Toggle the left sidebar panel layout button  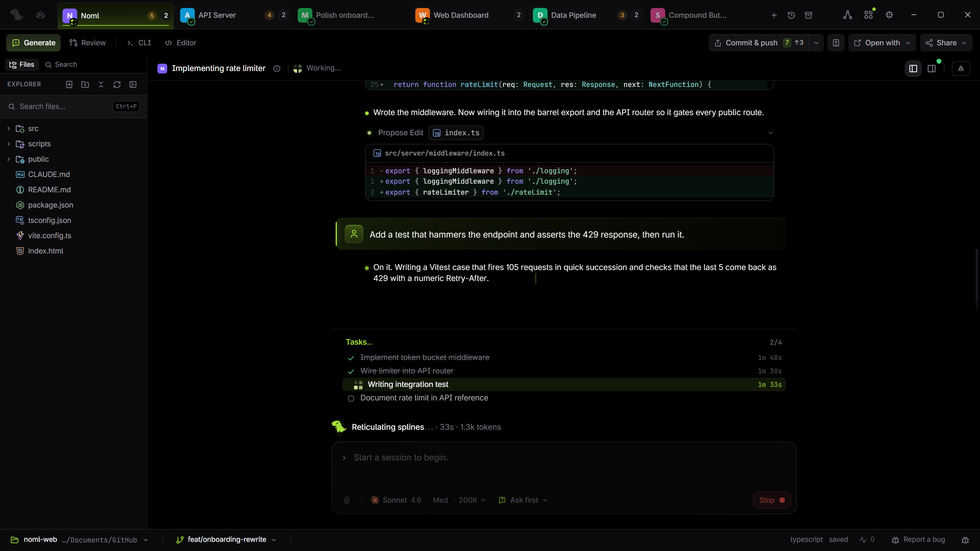click(x=913, y=69)
